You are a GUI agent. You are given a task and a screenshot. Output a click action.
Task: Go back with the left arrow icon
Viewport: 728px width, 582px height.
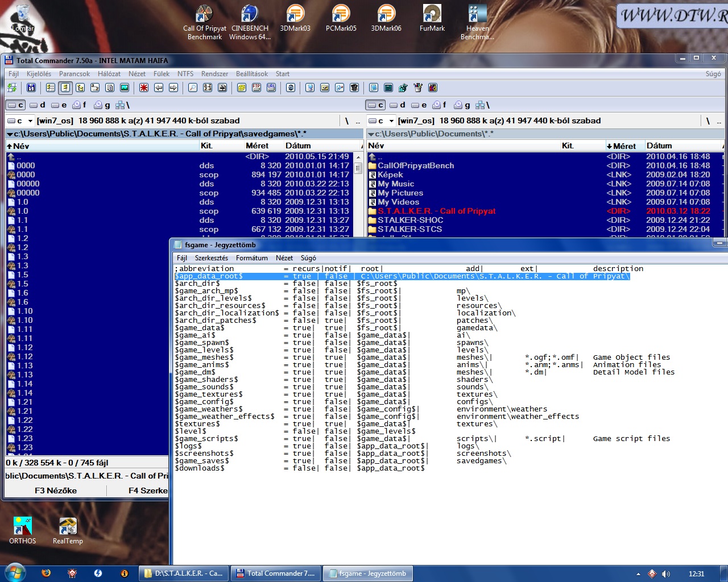[x=159, y=88]
